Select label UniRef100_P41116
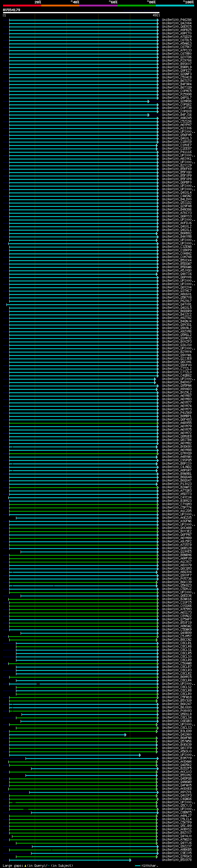Screen dimensions: 197x868 176,152
